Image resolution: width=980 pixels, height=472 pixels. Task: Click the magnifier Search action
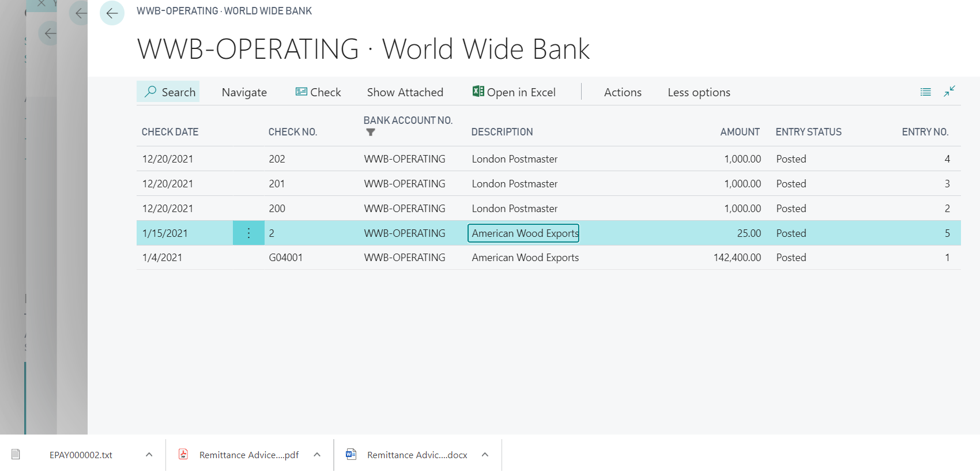point(168,92)
